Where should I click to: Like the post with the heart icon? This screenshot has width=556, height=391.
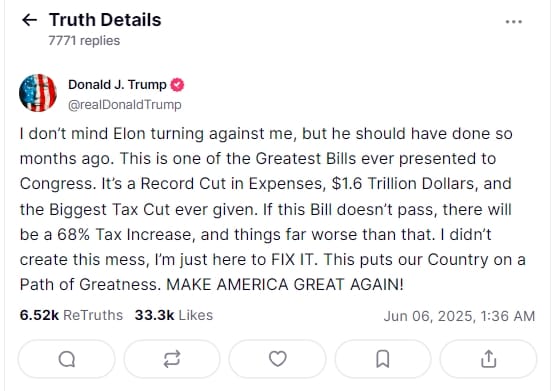point(277,359)
